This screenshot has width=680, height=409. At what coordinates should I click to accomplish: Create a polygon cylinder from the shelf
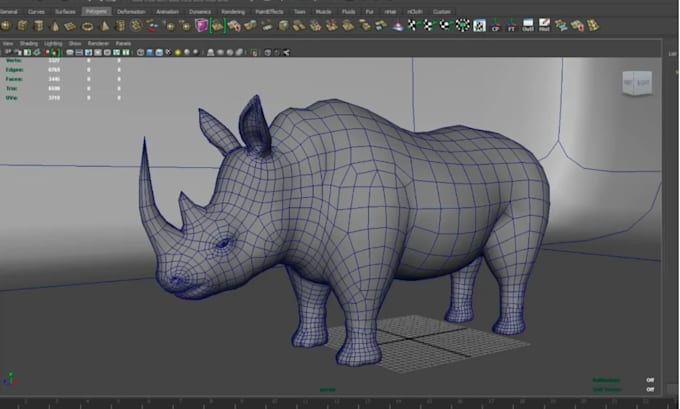click(x=39, y=26)
